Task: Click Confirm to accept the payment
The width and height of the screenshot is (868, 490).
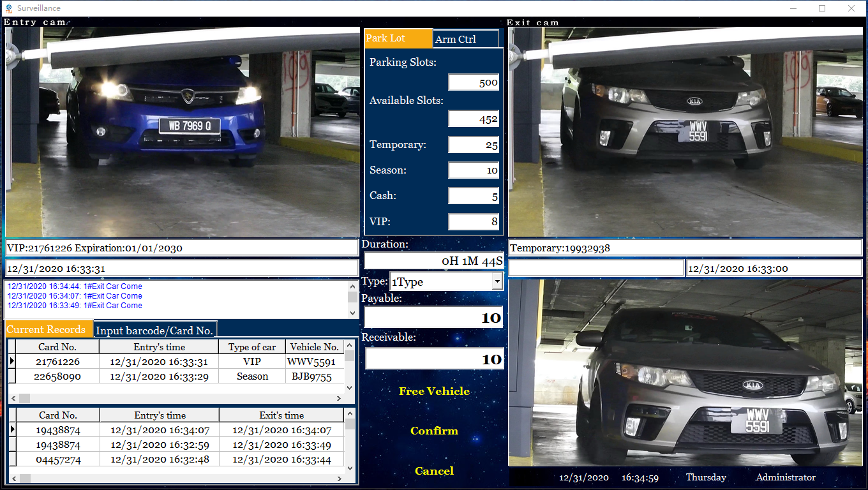Action: coord(434,431)
